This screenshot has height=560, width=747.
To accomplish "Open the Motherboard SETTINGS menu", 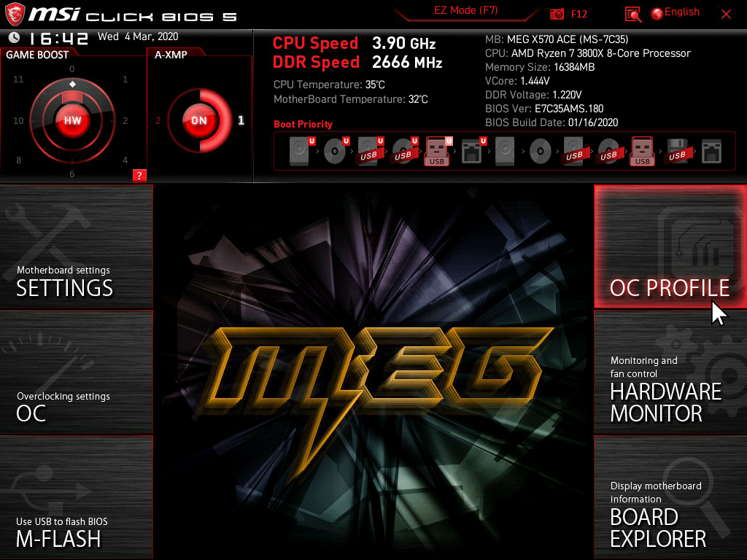I will [x=76, y=246].
